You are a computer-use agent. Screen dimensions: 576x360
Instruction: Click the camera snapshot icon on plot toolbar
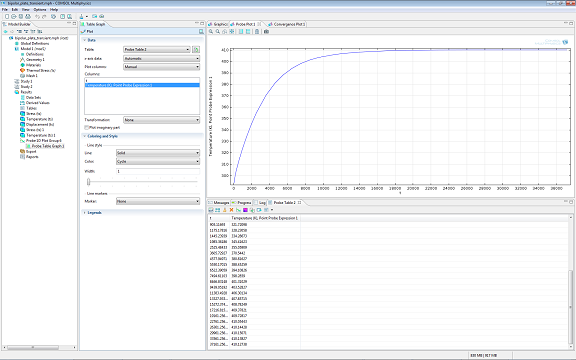click(x=266, y=32)
